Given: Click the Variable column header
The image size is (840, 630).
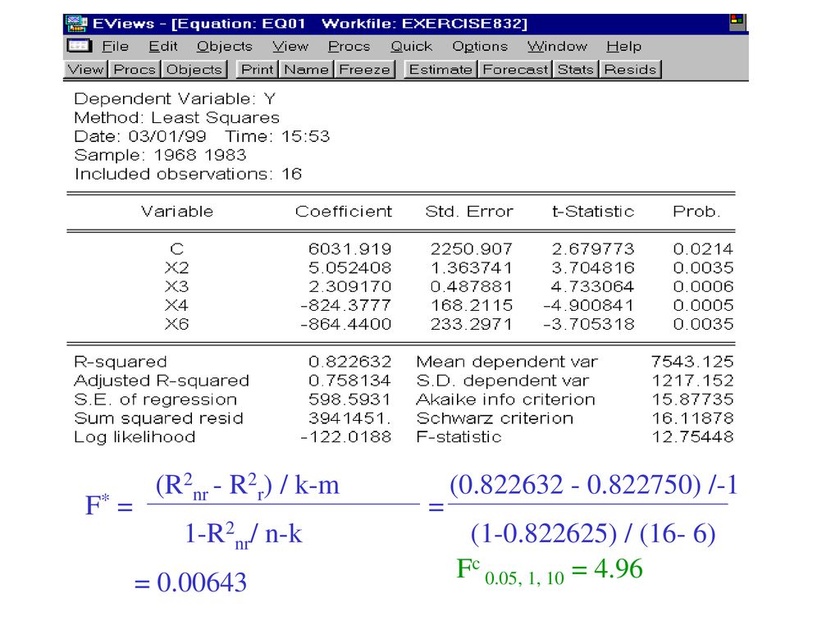Looking at the screenshot, I should tap(177, 212).
